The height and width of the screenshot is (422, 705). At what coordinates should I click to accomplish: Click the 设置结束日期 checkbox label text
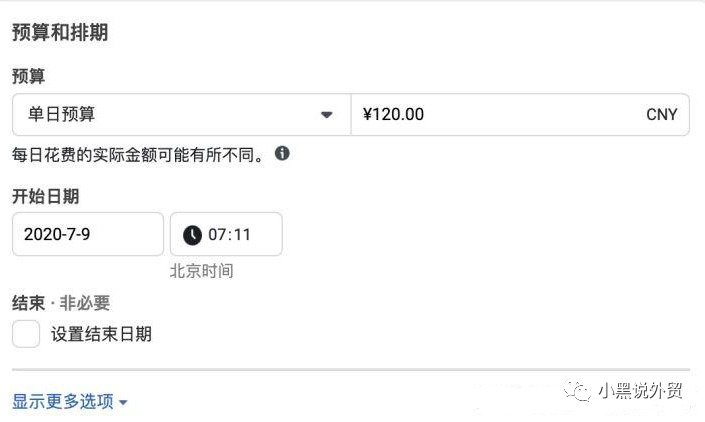(101, 334)
